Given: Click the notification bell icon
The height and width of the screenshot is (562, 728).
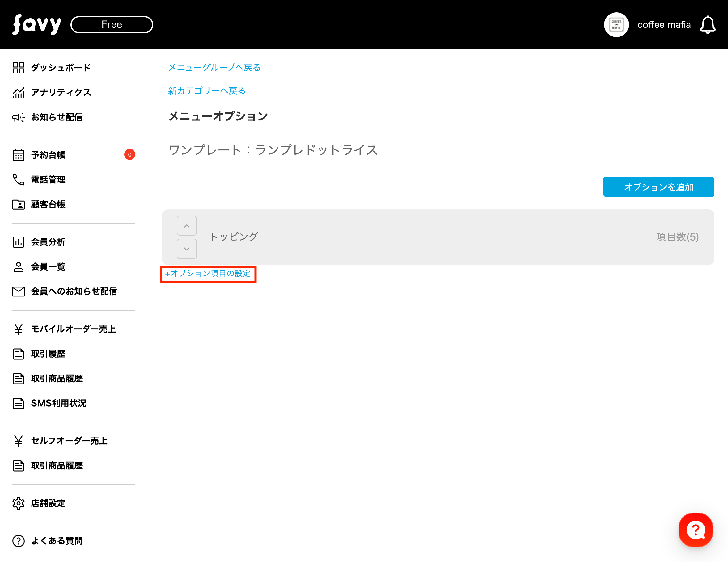Looking at the screenshot, I should coord(707,25).
